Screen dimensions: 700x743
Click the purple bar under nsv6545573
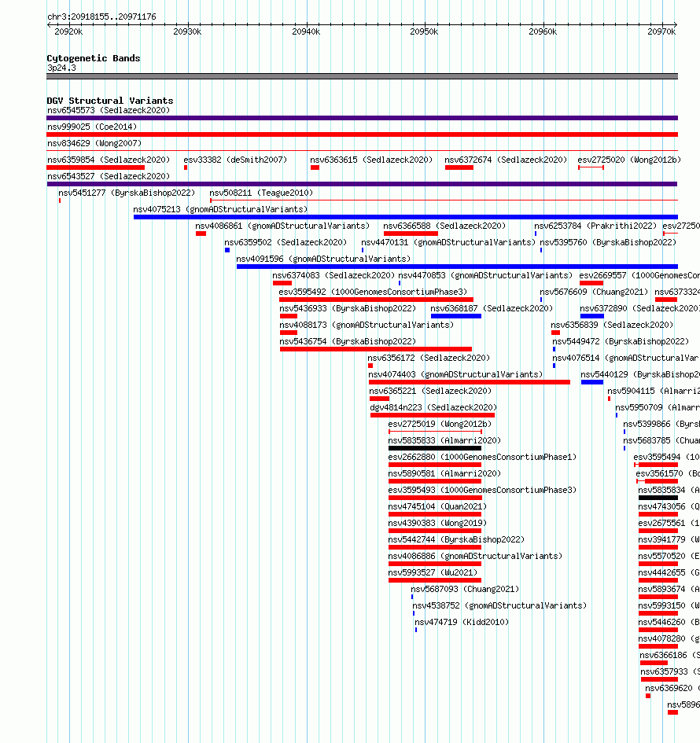[x=362, y=118]
